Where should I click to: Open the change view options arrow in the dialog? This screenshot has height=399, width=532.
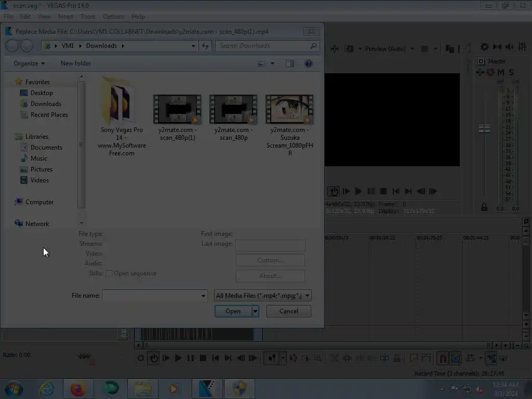272,63
